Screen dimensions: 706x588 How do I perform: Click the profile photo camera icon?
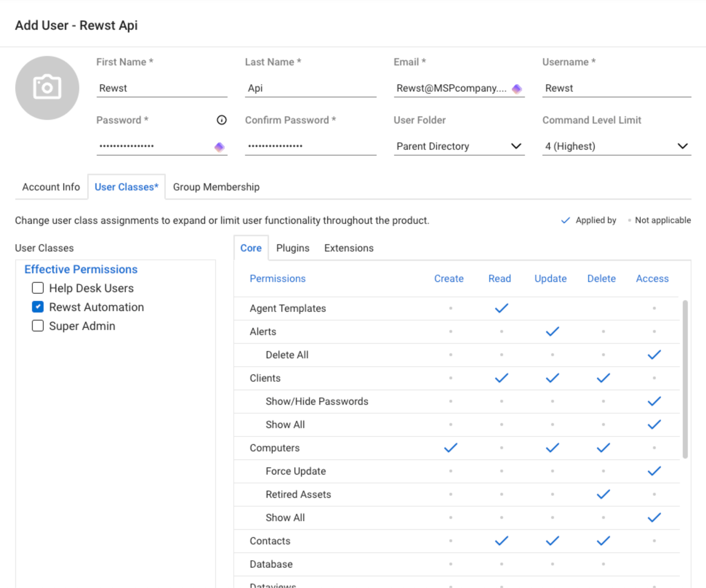tap(47, 88)
